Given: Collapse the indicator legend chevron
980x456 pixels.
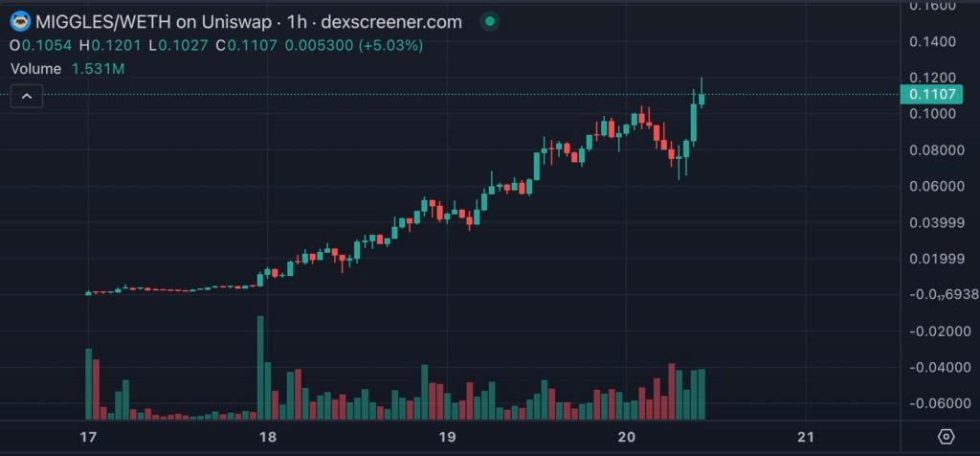Looking at the screenshot, I should 27,95.
